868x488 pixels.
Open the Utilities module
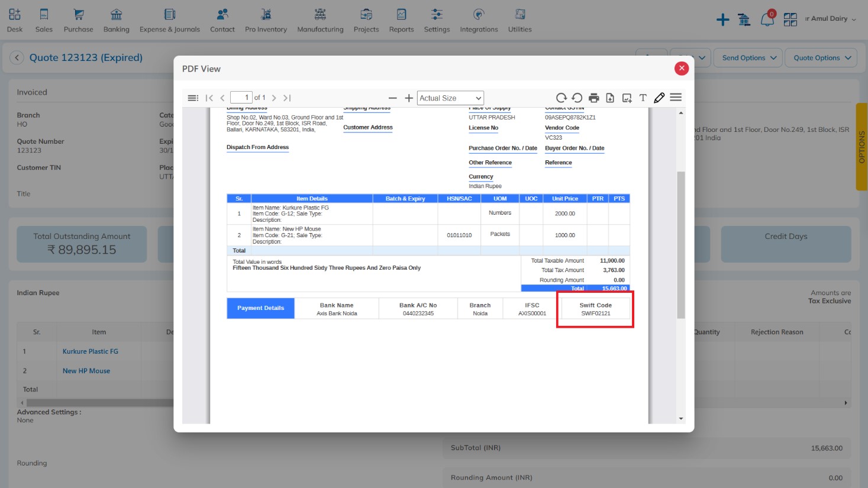520,20
